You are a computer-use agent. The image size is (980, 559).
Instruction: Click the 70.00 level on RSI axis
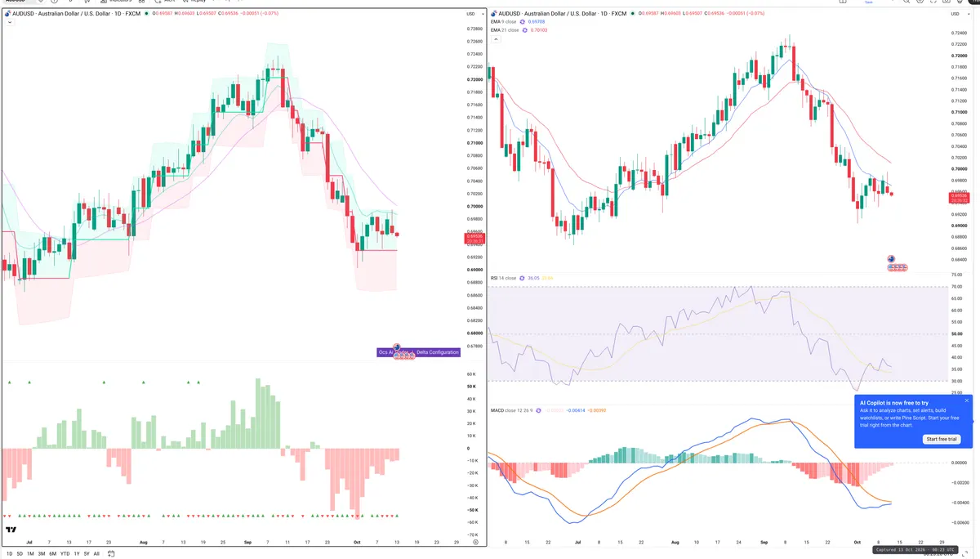pos(958,287)
